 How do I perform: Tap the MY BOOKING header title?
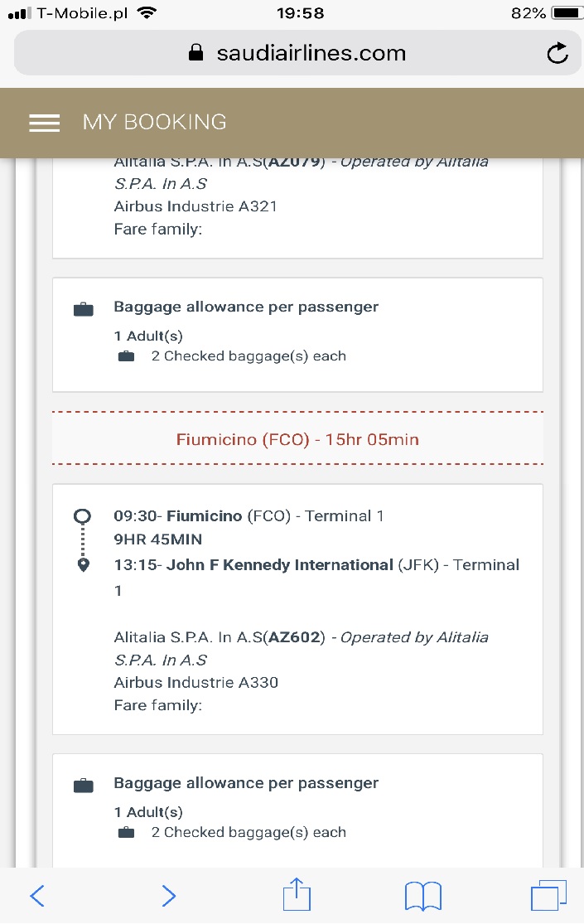(154, 122)
